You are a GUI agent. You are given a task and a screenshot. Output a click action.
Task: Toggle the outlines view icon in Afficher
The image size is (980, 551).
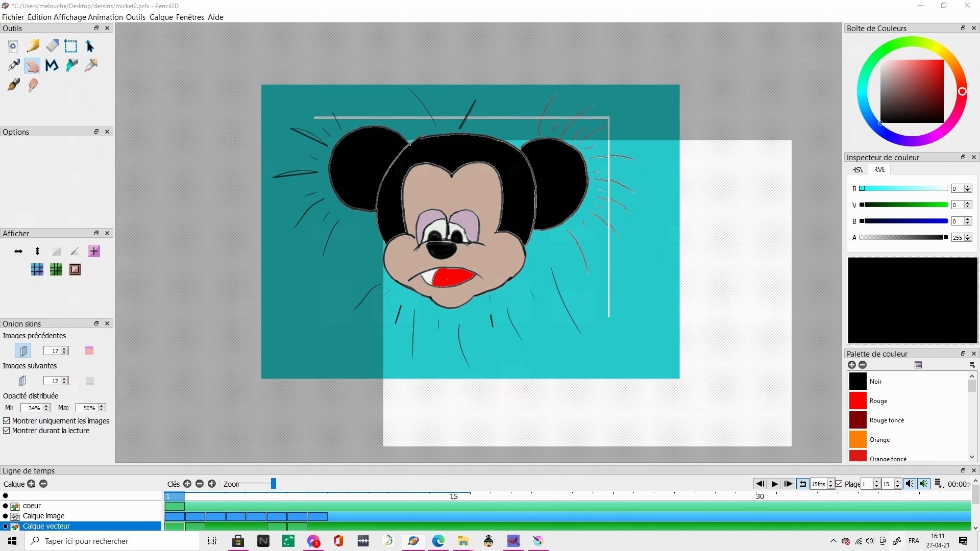75,251
